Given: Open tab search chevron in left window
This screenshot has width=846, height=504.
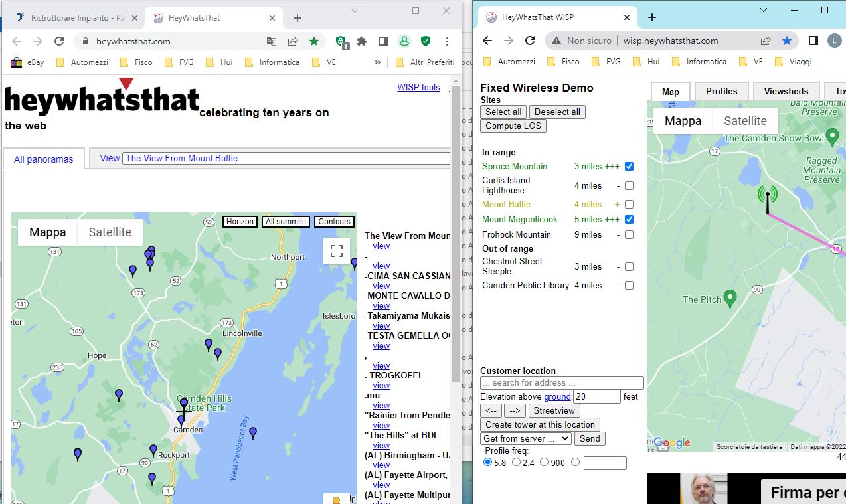Looking at the screenshot, I should point(355,11).
